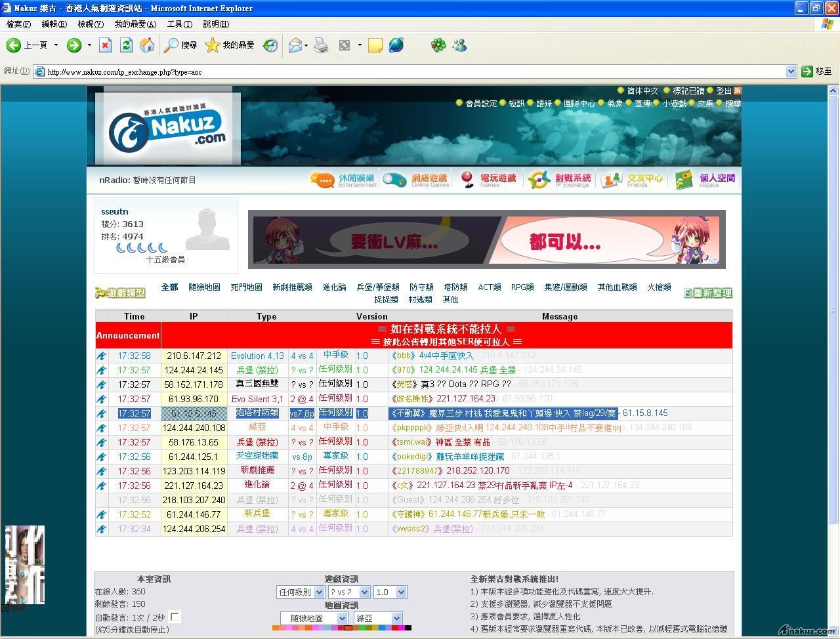Click the ICQ flower toolbar icon
Viewport: 840px width, 639px height.
[438, 45]
